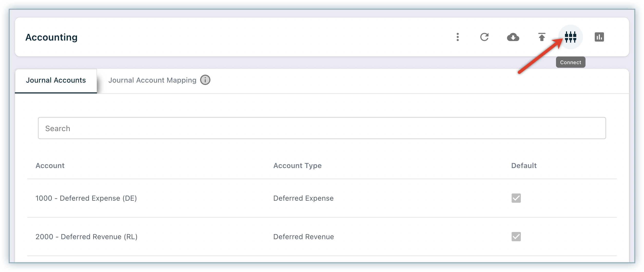Viewport: 644px width, 272px height.
Task: Select the 2000 - Deferred Revenue (RL) account
Action: pyautogui.click(x=86, y=237)
